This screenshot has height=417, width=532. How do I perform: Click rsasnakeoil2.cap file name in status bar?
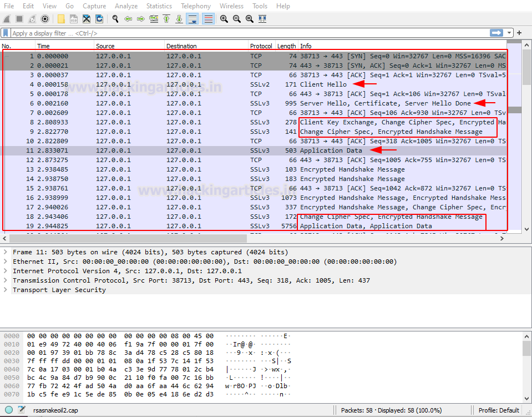[55, 410]
